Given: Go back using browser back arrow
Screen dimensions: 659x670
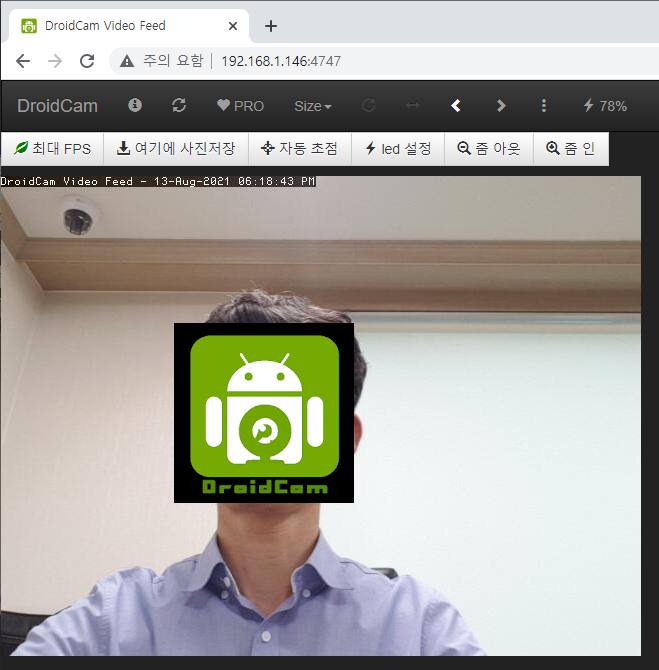Looking at the screenshot, I should click(23, 61).
